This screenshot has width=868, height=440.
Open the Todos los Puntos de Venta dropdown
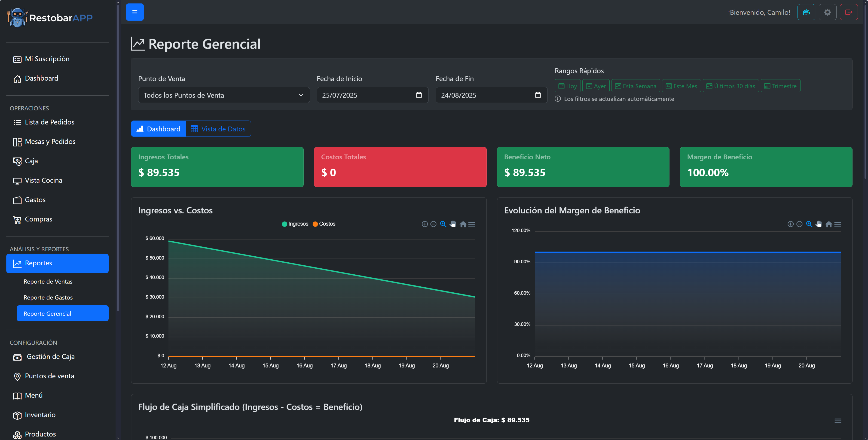[x=223, y=95]
